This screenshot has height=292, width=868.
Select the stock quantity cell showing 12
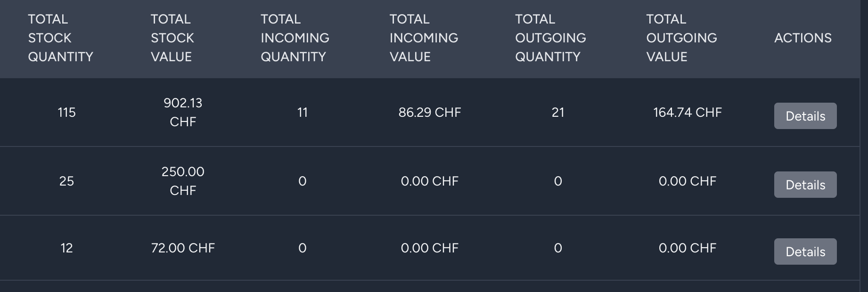tap(66, 248)
